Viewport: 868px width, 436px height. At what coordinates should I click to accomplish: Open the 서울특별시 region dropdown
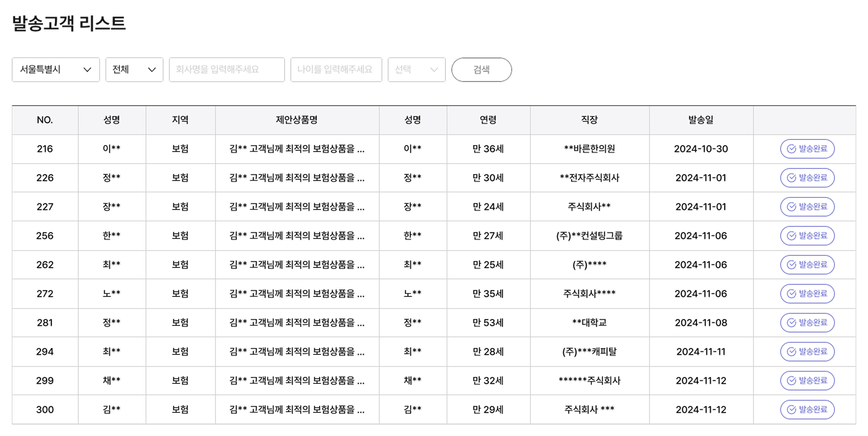coord(56,70)
